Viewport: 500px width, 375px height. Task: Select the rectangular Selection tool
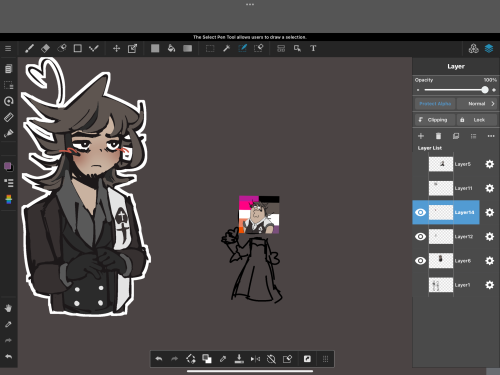coord(210,49)
